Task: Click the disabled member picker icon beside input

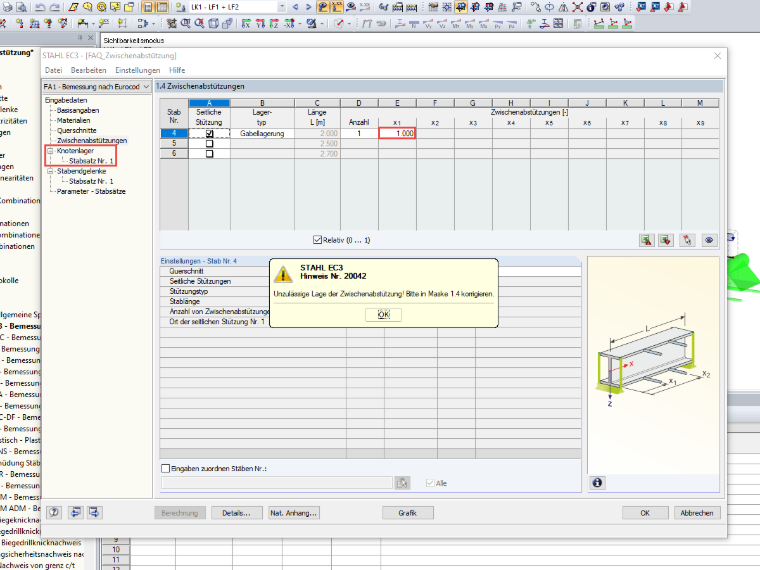Action: [402, 483]
